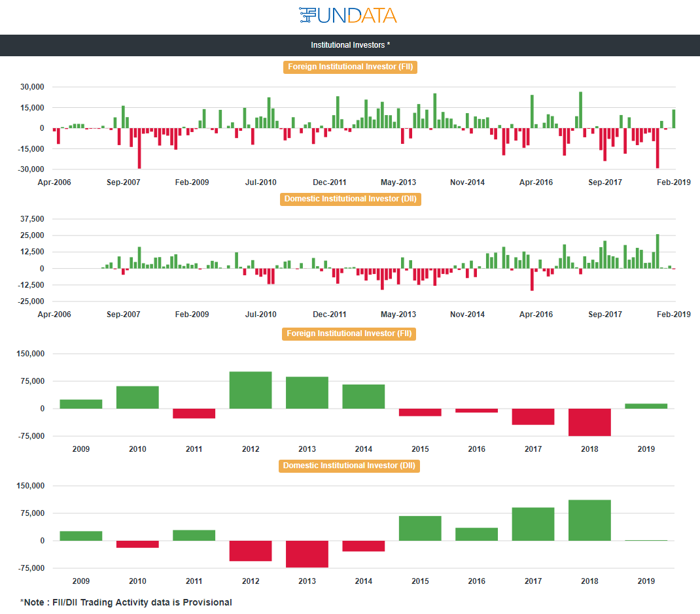The height and width of the screenshot is (614, 700).
Task: Click 2015 green bar in yearly DII chart
Action: (420, 528)
